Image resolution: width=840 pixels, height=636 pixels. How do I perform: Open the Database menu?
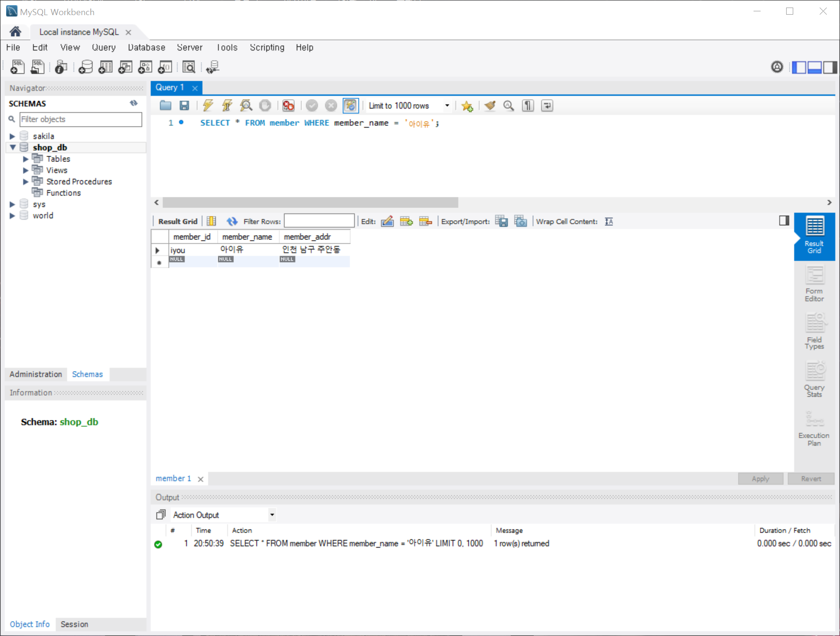146,47
